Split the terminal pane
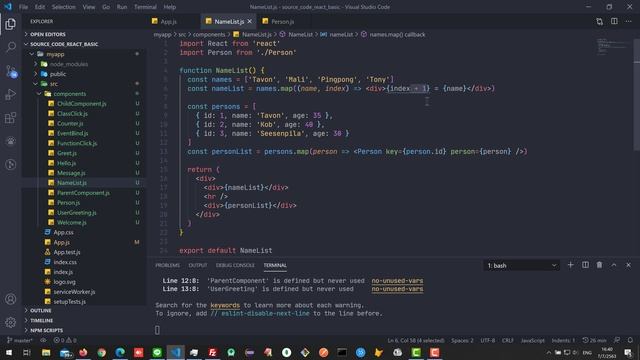 pyautogui.click(x=585, y=265)
